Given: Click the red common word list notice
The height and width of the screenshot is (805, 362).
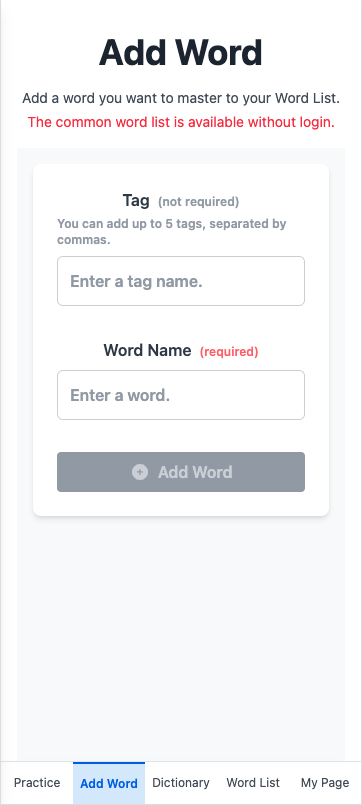Looking at the screenshot, I should click(181, 123).
